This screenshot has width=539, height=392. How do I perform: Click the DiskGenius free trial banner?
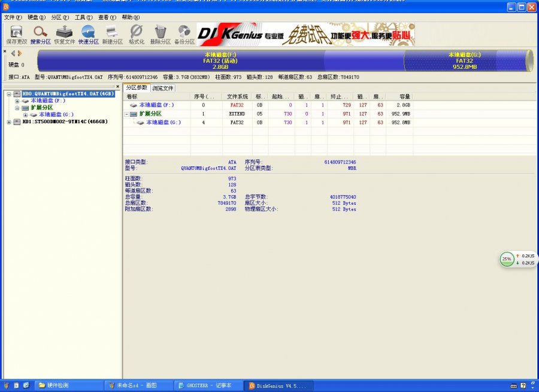pos(305,35)
